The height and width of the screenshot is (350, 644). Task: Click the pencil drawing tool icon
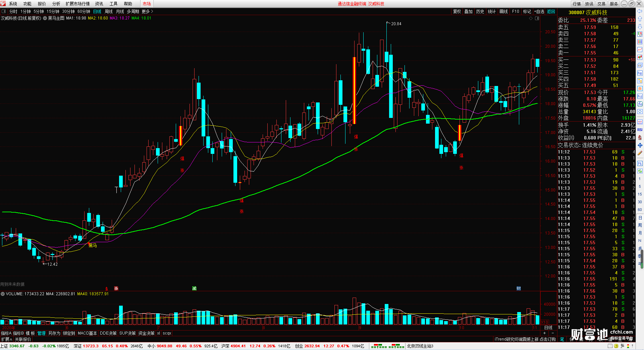pyautogui.click(x=640, y=153)
